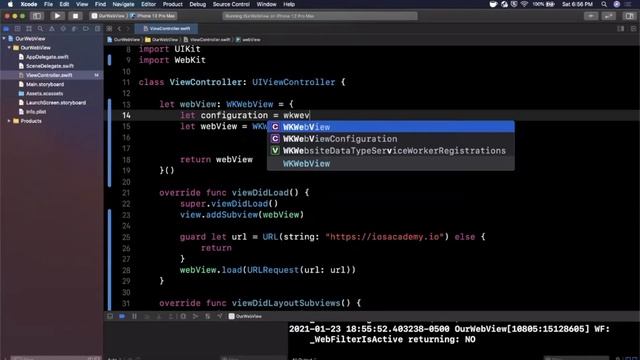Open the Editor menu
Screen dimensions: 640x360
coord(148,4)
